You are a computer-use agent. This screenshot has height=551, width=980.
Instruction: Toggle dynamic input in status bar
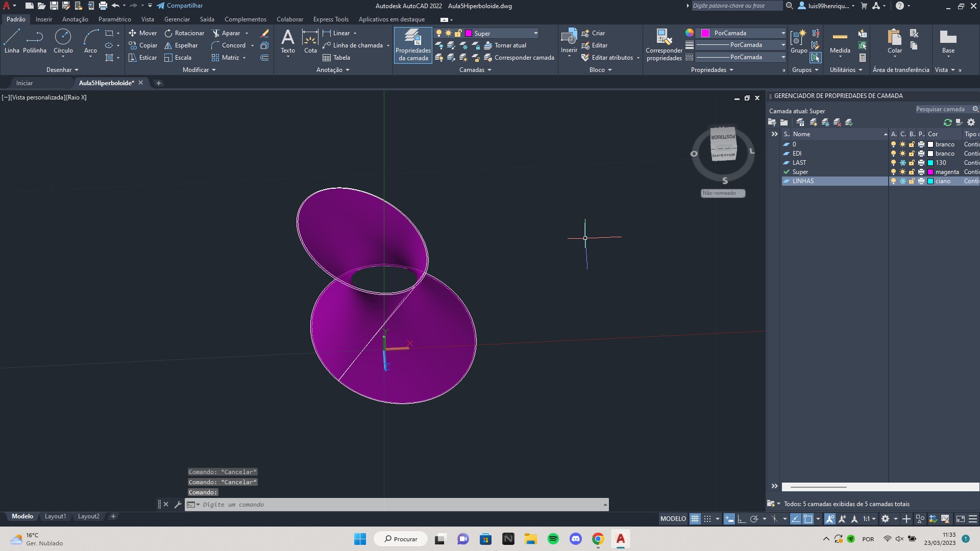pos(729,519)
